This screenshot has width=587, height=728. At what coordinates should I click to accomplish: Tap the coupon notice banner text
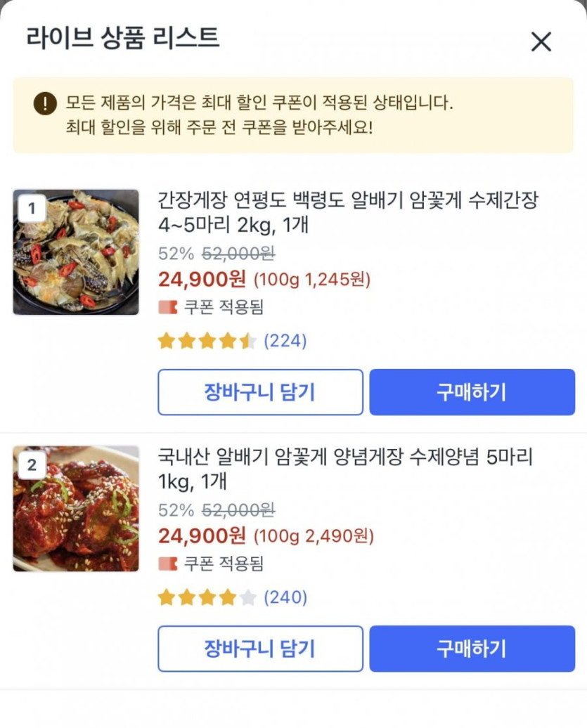260,115
